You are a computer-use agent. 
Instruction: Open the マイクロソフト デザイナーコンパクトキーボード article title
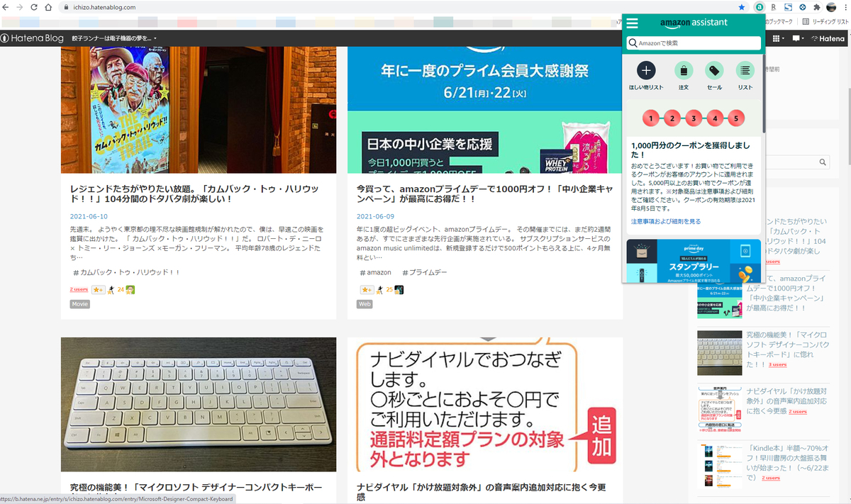(x=196, y=488)
